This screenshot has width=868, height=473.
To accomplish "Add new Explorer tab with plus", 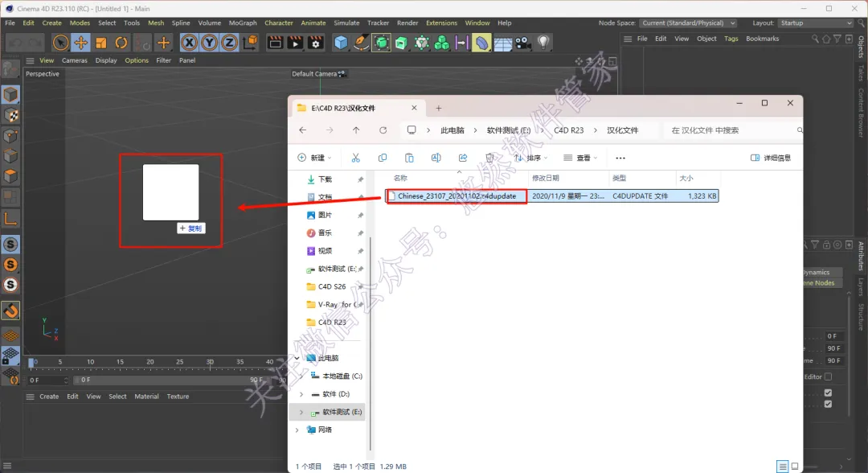I will [x=439, y=108].
